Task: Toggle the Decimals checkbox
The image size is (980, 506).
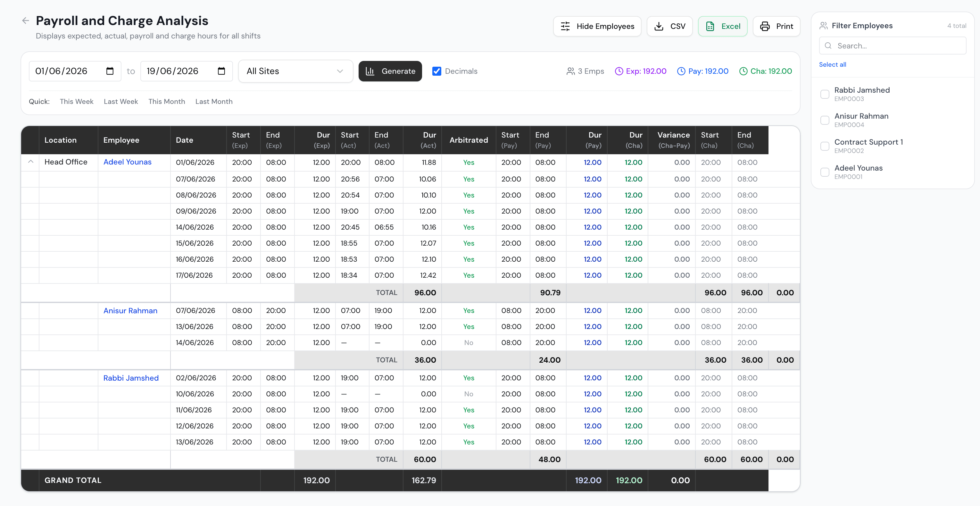Action: [437, 71]
